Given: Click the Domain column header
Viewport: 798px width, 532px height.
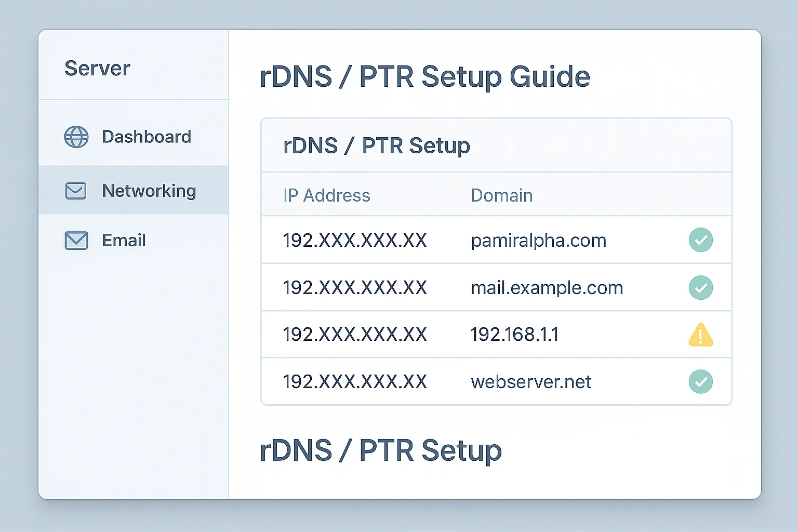Looking at the screenshot, I should [501, 196].
